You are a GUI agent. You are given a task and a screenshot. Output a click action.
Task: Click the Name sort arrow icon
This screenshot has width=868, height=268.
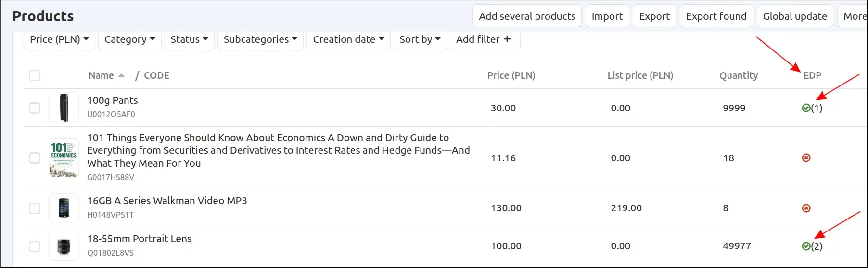[121, 75]
